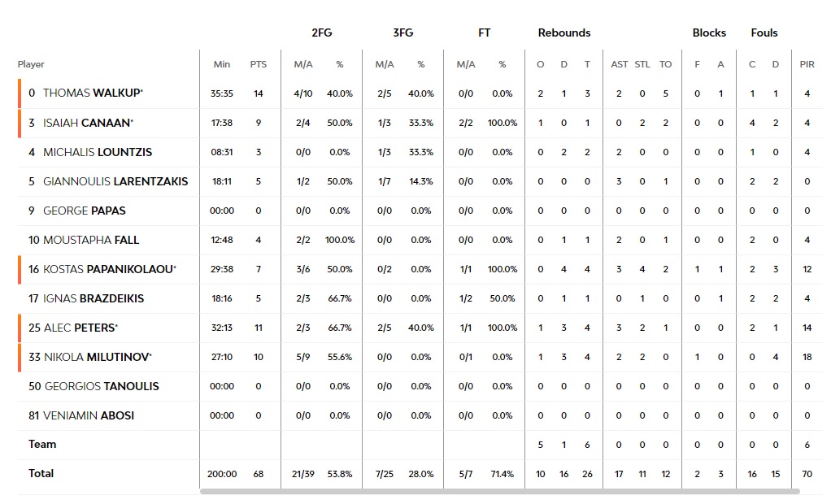Click the Total row label

coord(41,473)
